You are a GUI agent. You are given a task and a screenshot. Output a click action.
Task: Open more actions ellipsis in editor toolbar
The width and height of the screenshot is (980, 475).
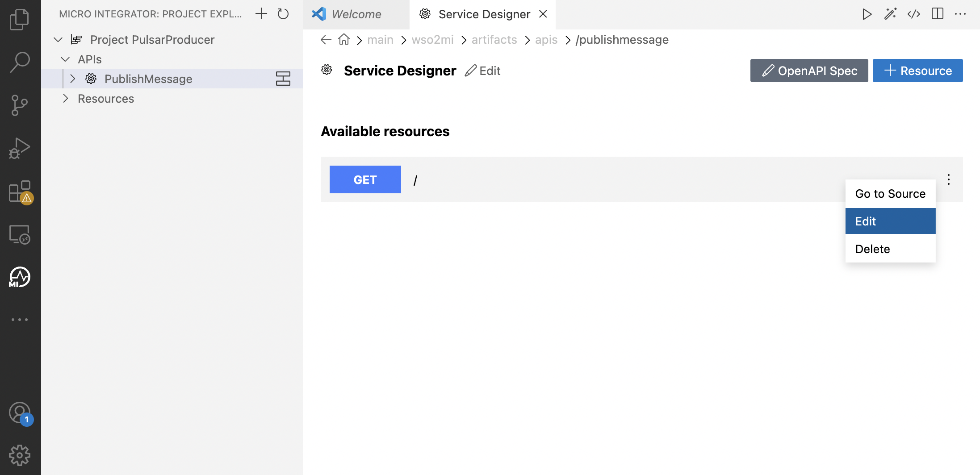click(960, 14)
